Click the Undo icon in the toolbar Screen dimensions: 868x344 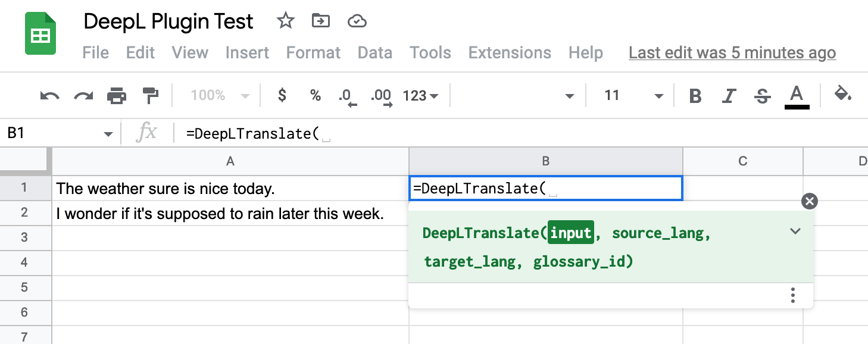[x=50, y=95]
